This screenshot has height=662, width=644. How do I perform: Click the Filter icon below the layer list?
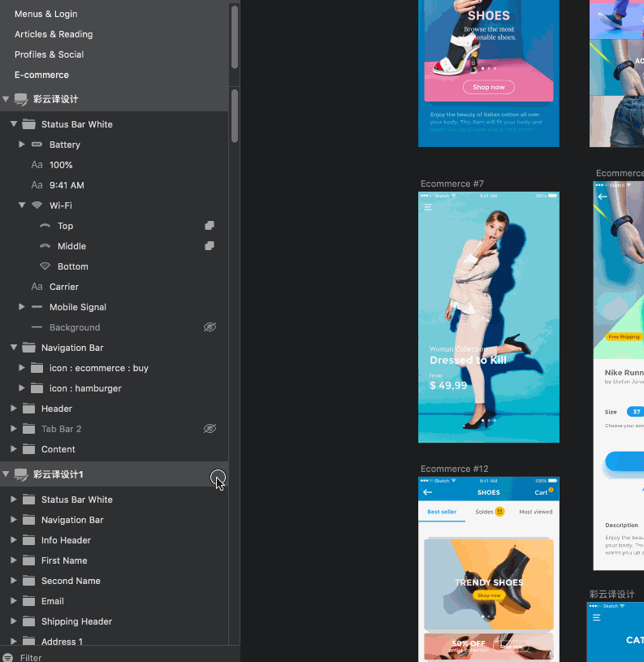click(x=8, y=657)
